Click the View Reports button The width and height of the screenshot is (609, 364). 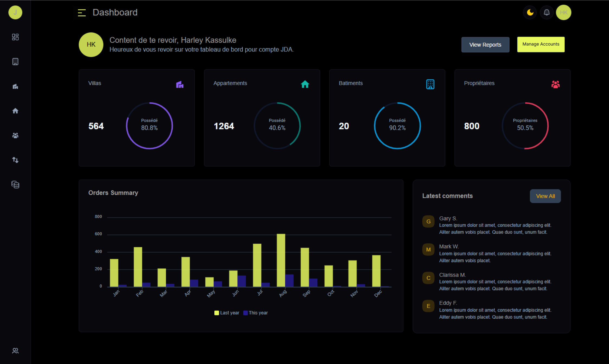pyautogui.click(x=485, y=44)
